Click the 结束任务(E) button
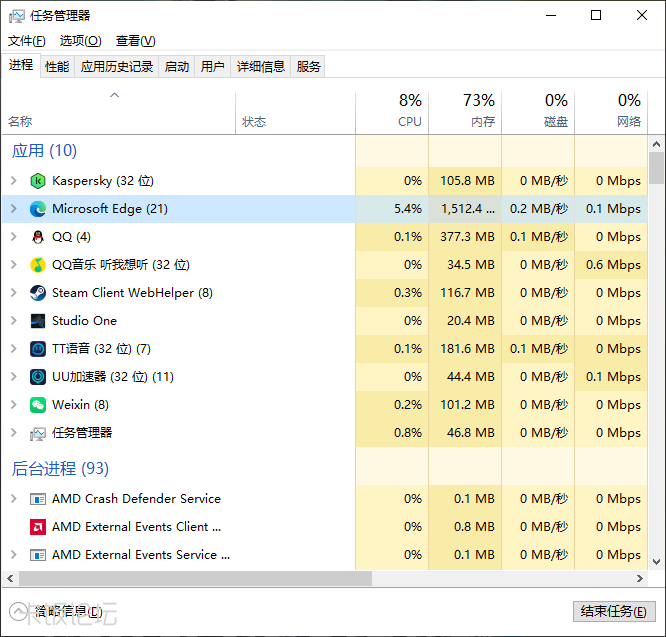Image resolution: width=666 pixels, height=637 pixels. [614, 612]
